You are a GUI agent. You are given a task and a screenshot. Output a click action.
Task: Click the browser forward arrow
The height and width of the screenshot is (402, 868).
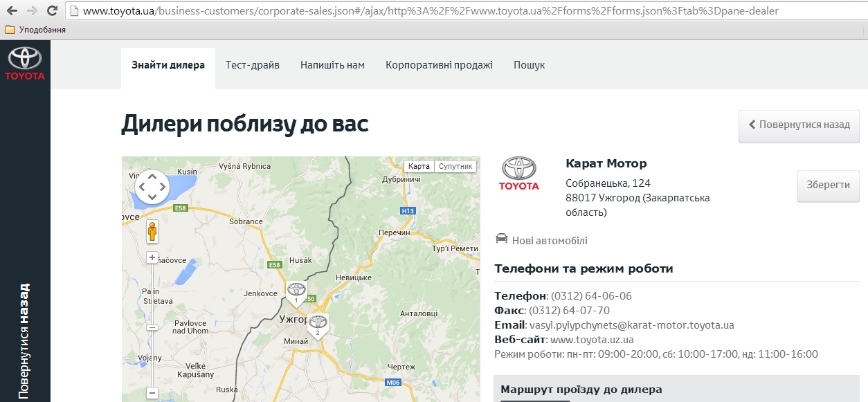(32, 11)
